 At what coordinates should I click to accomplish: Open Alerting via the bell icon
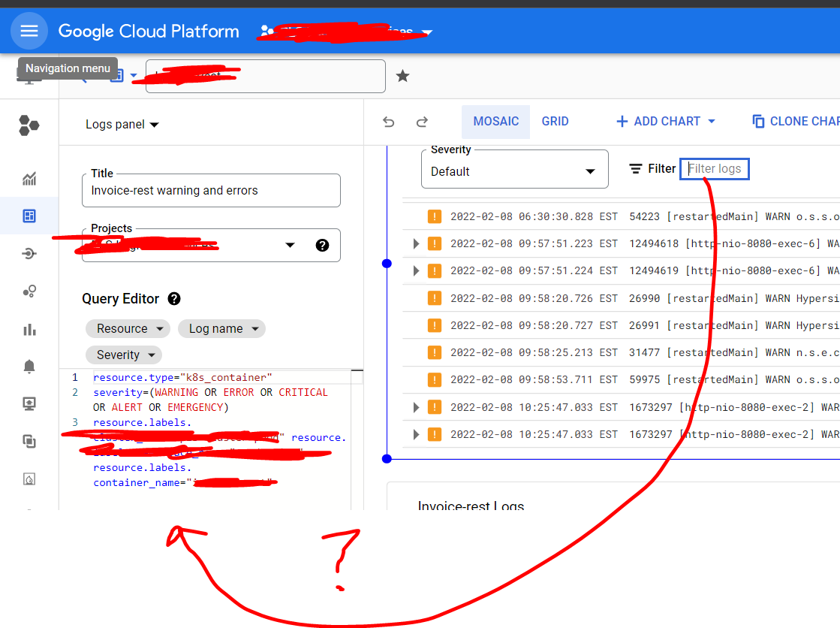(29, 366)
